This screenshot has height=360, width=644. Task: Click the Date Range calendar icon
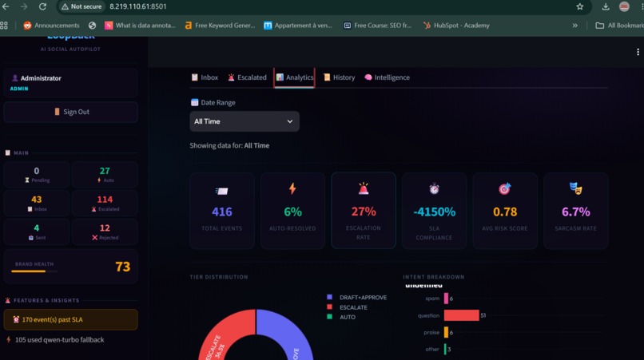[x=194, y=102]
